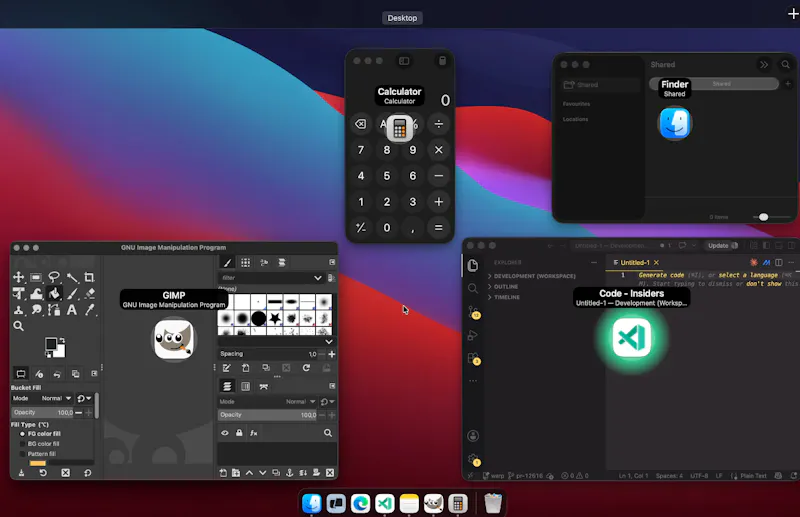The image size is (800, 517).
Task: Toggle the layer fx effects icon in GIMP
Action: point(254,433)
